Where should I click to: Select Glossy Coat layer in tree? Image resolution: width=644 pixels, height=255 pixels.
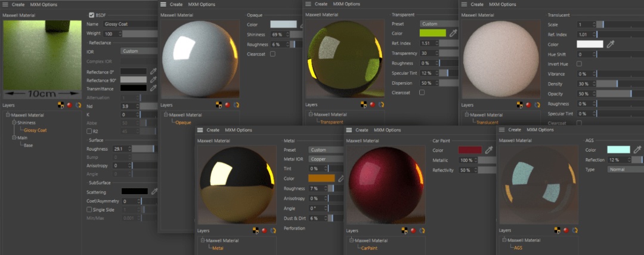click(35, 130)
